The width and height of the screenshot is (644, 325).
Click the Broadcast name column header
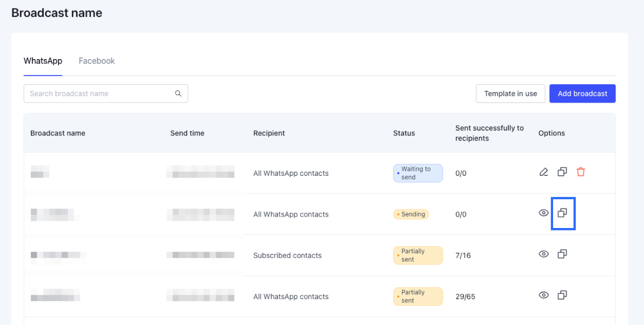tap(58, 133)
